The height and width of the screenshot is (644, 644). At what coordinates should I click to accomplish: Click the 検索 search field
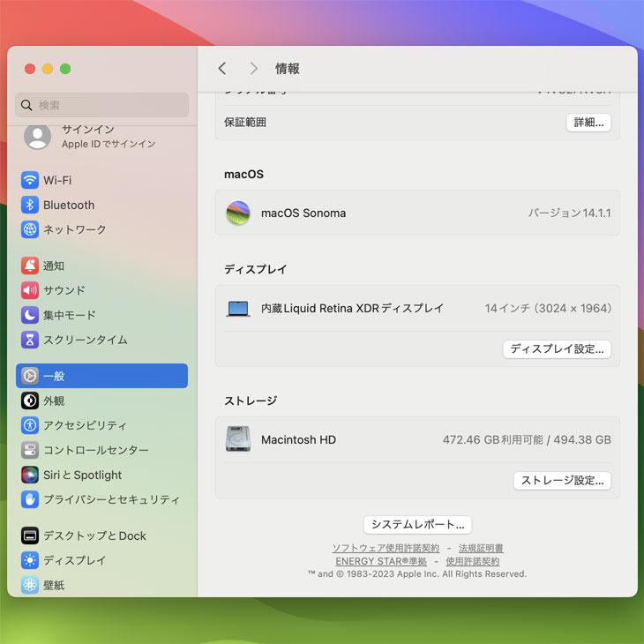click(x=101, y=105)
